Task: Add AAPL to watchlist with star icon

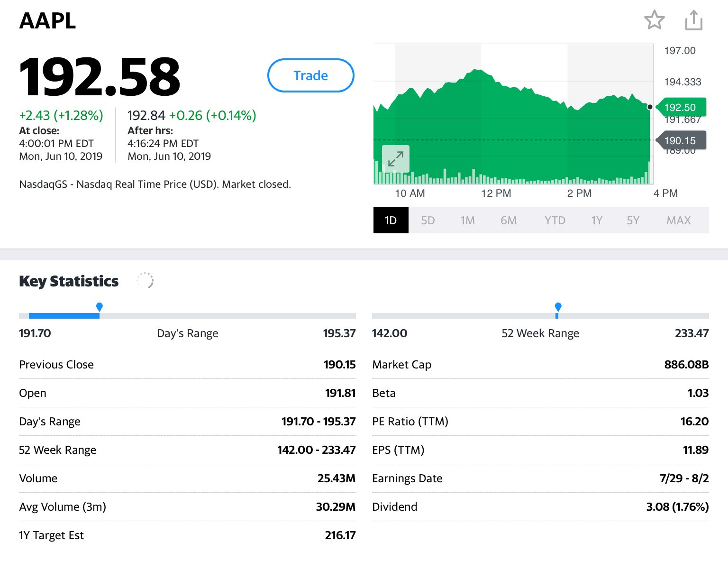Action: pyautogui.click(x=654, y=20)
